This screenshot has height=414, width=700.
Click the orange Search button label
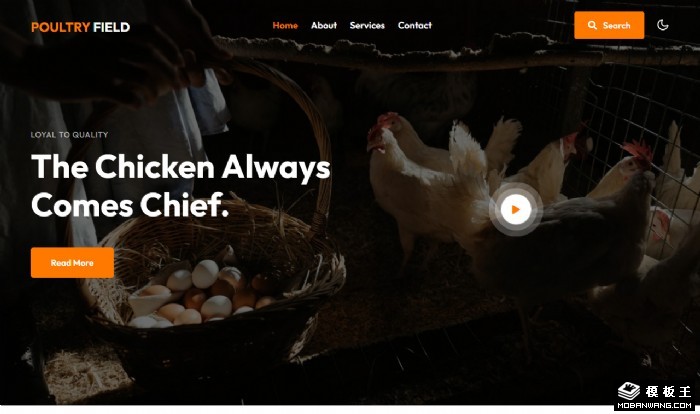click(x=616, y=25)
